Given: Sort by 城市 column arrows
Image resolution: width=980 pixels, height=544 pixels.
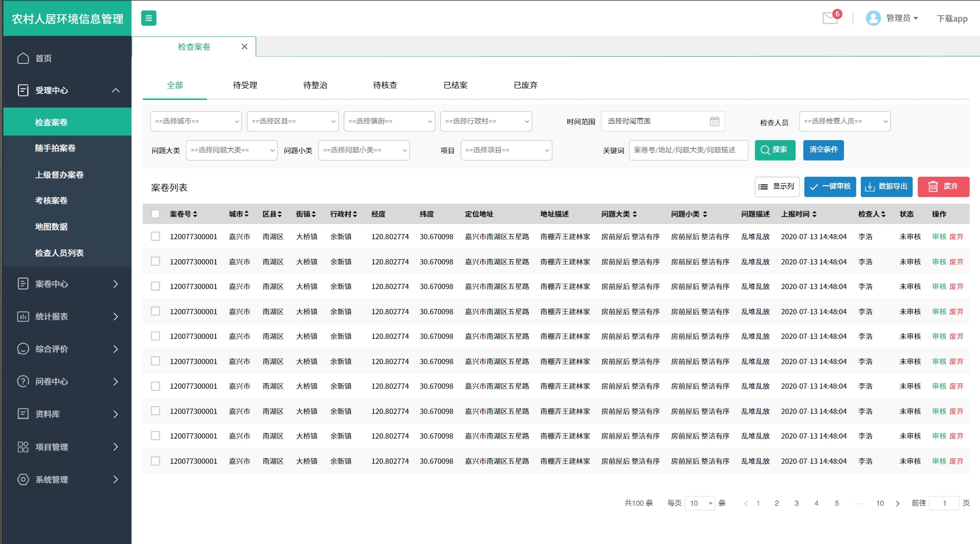Looking at the screenshot, I should [246, 214].
